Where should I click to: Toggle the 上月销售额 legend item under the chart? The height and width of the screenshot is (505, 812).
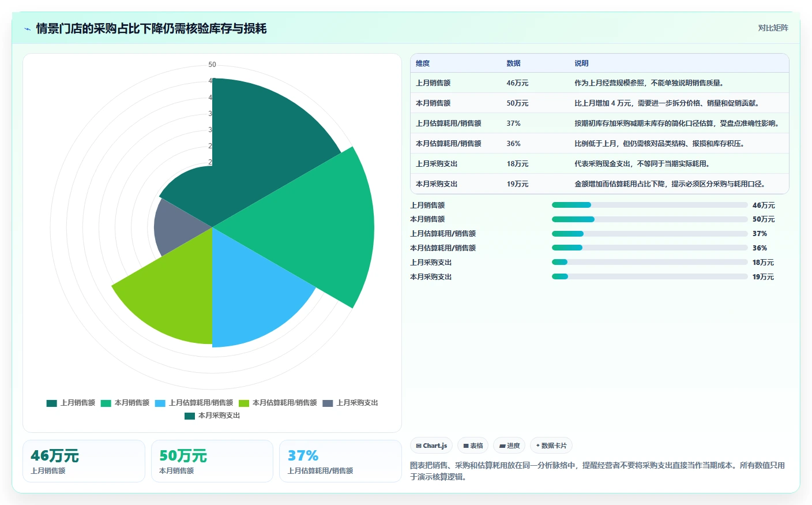[x=71, y=403]
